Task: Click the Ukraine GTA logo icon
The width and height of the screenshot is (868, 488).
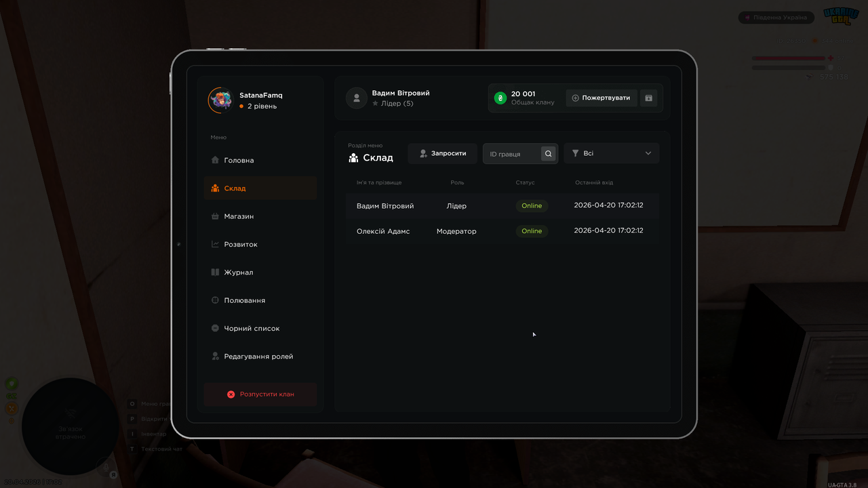Action: [x=841, y=16]
